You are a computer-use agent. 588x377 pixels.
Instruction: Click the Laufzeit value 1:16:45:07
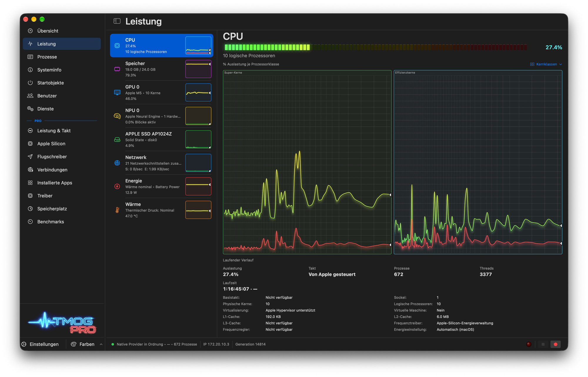[236, 289]
